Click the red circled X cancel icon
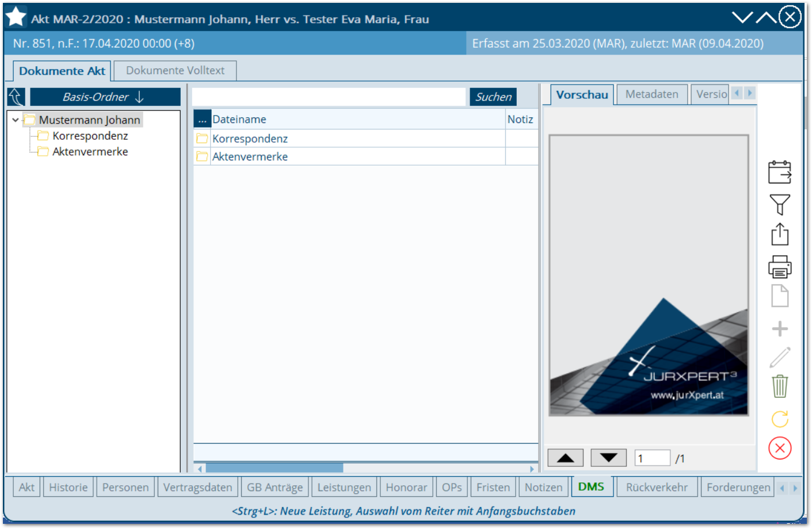Screen dimensions: 812x529 [x=780, y=448]
